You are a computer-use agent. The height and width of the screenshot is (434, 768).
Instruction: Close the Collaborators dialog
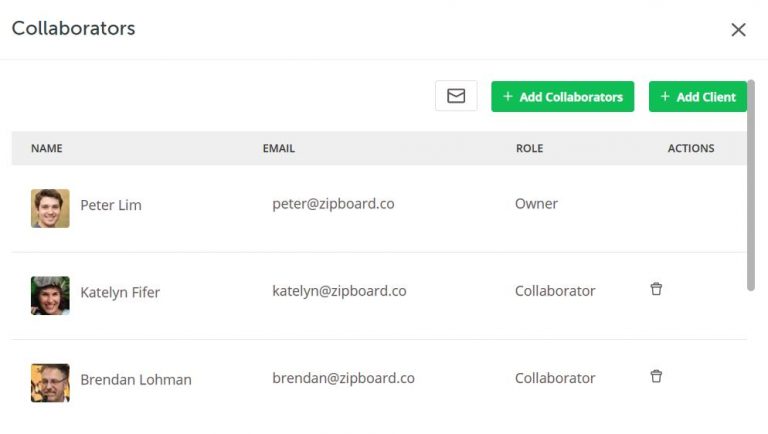(x=738, y=30)
